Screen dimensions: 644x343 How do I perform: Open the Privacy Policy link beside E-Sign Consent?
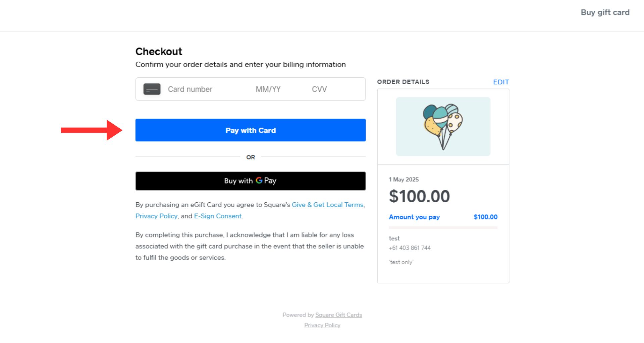click(x=156, y=216)
